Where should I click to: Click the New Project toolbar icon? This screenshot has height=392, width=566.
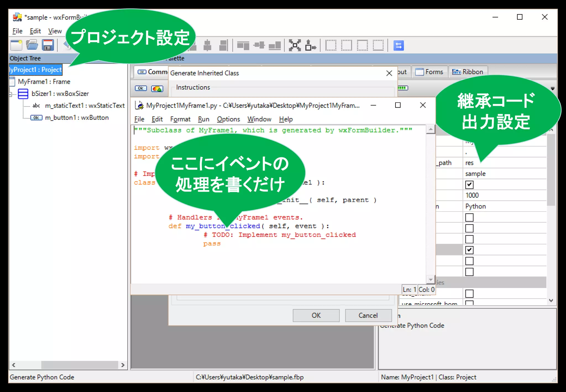[x=16, y=45]
